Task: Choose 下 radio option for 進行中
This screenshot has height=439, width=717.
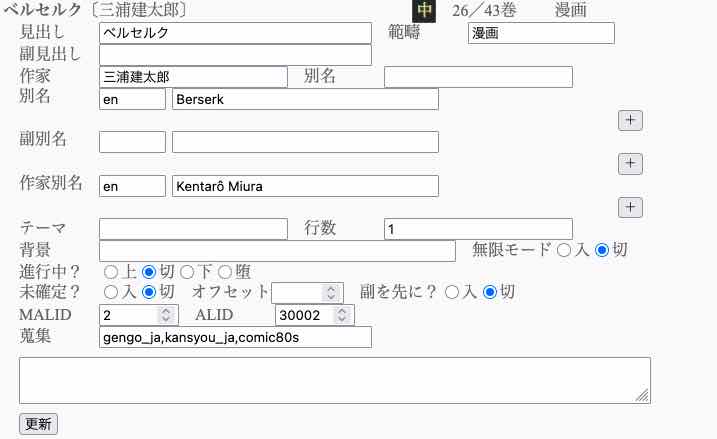Action: click(187, 271)
